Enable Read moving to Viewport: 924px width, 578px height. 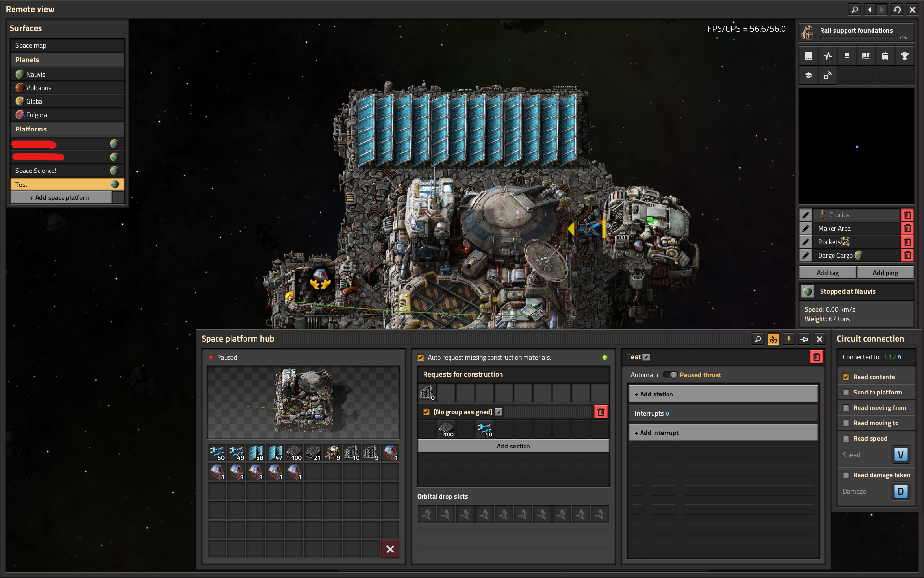pyautogui.click(x=846, y=423)
